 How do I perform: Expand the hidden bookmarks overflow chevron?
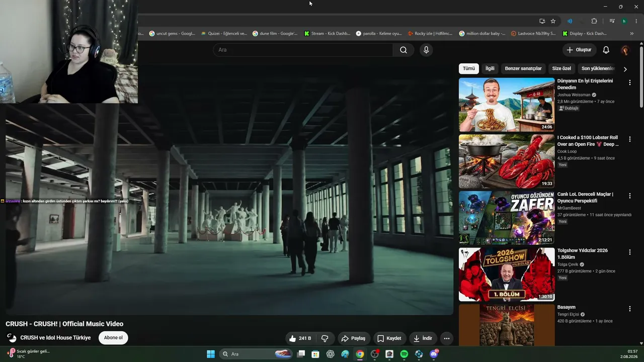click(632, 34)
